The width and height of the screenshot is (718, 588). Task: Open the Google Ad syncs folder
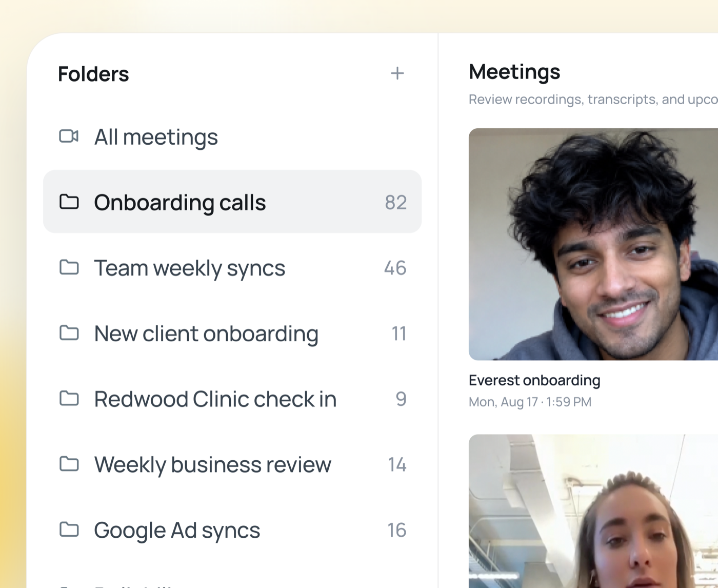(232, 530)
